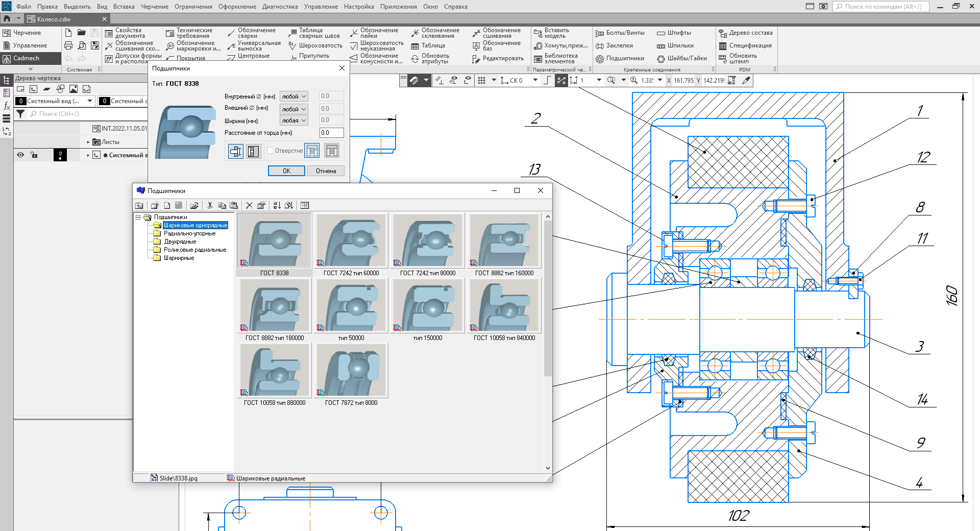980x531 pixels.
Task: Click the grid display icon in view toolbar
Action: click(481, 80)
